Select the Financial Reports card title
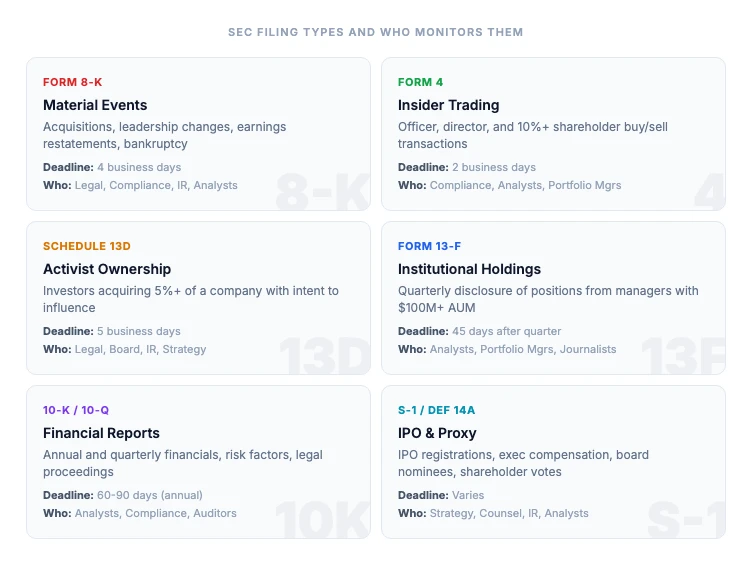 tap(101, 433)
